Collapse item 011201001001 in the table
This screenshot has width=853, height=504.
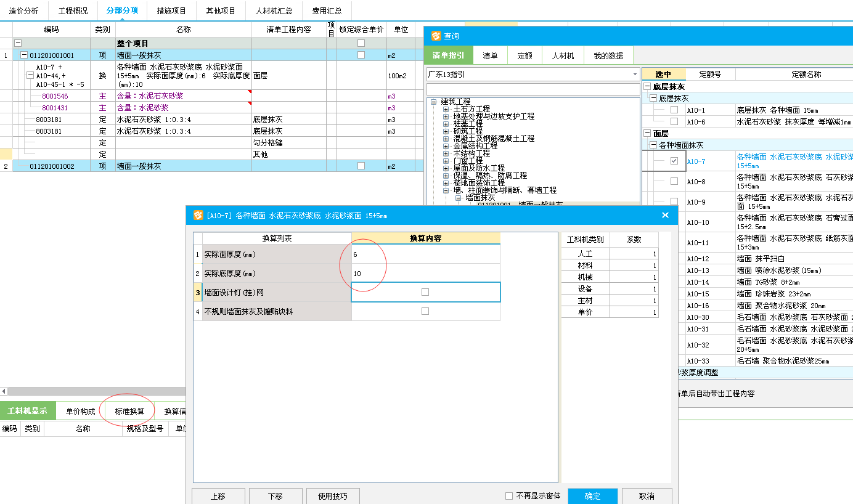click(x=24, y=55)
